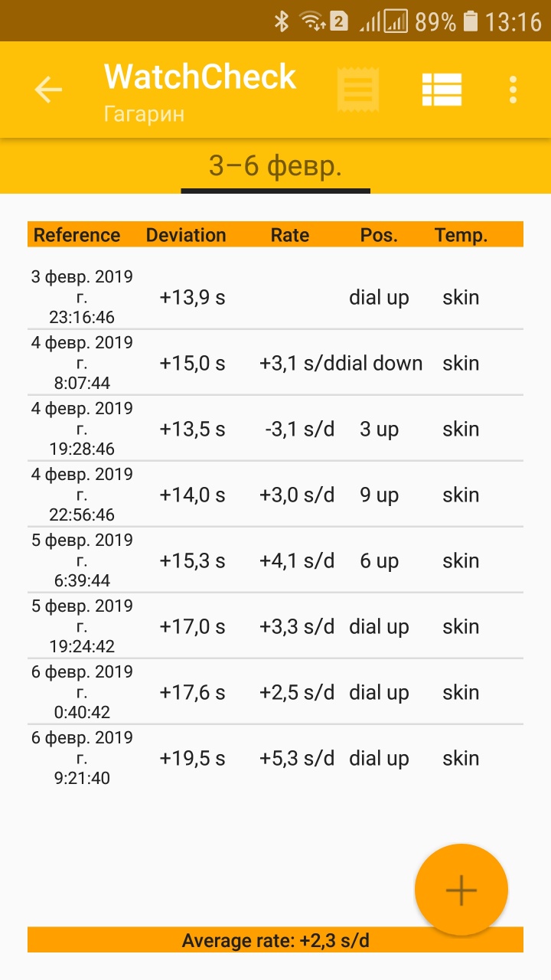This screenshot has width=551, height=980.
Task: Select the 3–6 февр. period tab
Action: click(x=275, y=166)
